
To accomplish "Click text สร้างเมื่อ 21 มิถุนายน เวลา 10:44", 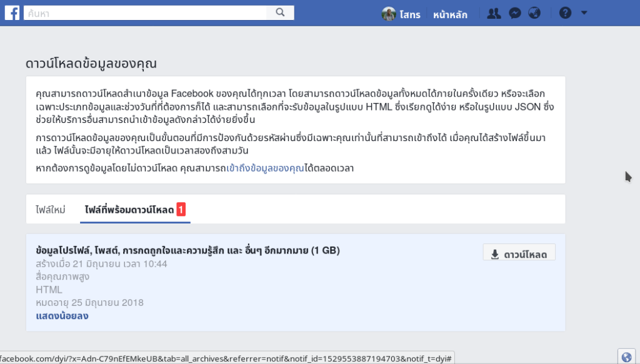I will [x=102, y=263].
